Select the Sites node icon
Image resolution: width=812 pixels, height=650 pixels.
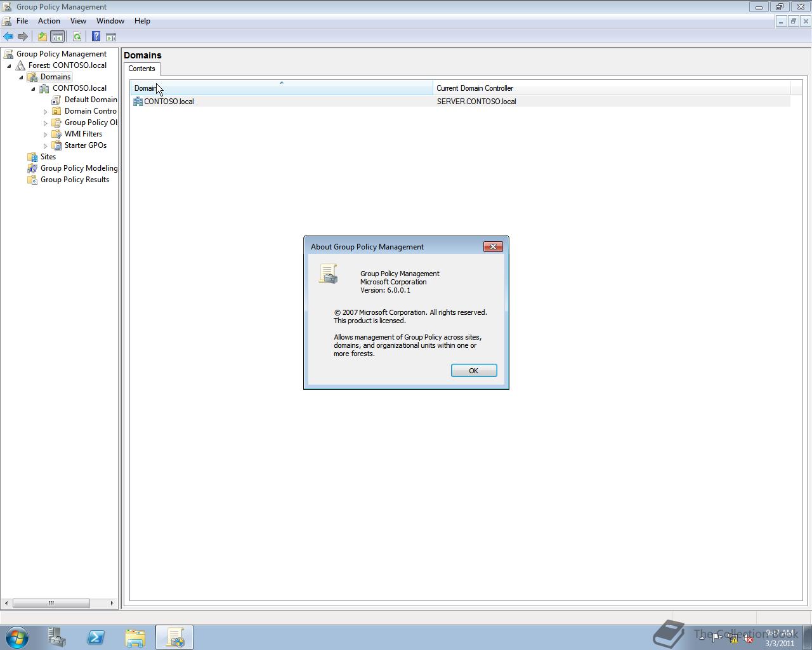[x=32, y=157]
